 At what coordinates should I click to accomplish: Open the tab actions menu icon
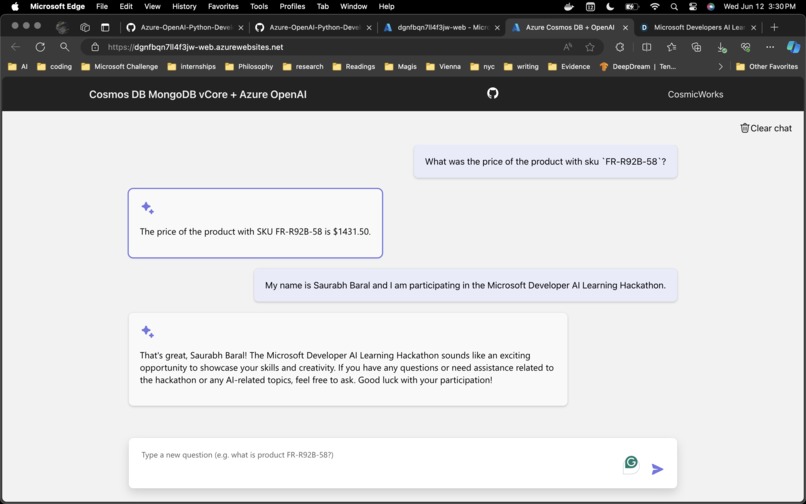pyautogui.click(x=105, y=27)
